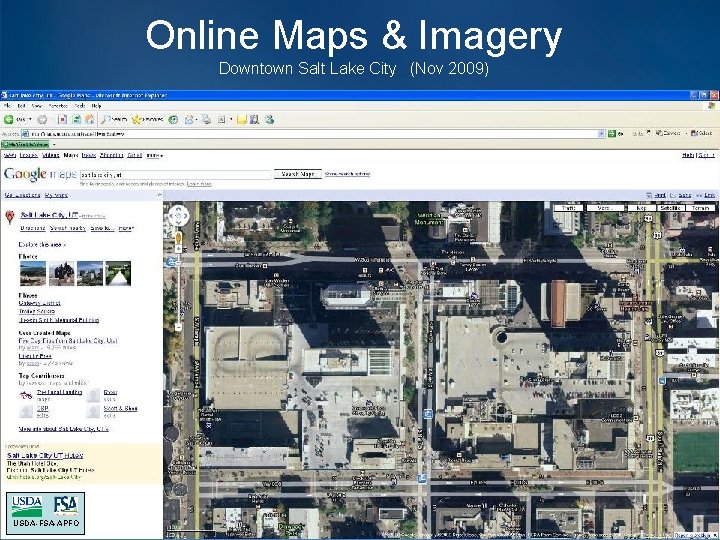Click the yellow folder icon in toolbar
The height and width of the screenshot is (540, 720).
pyautogui.click(x=242, y=119)
